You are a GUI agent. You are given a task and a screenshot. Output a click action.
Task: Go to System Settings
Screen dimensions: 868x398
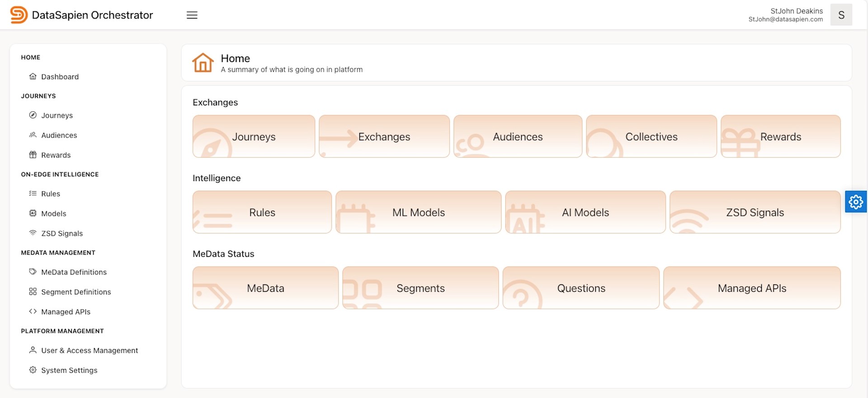[69, 370]
